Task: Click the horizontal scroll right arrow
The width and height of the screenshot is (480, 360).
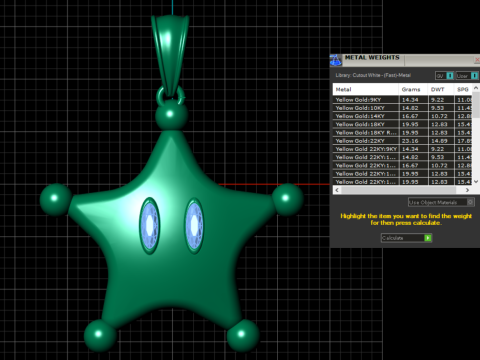Action: [467, 190]
